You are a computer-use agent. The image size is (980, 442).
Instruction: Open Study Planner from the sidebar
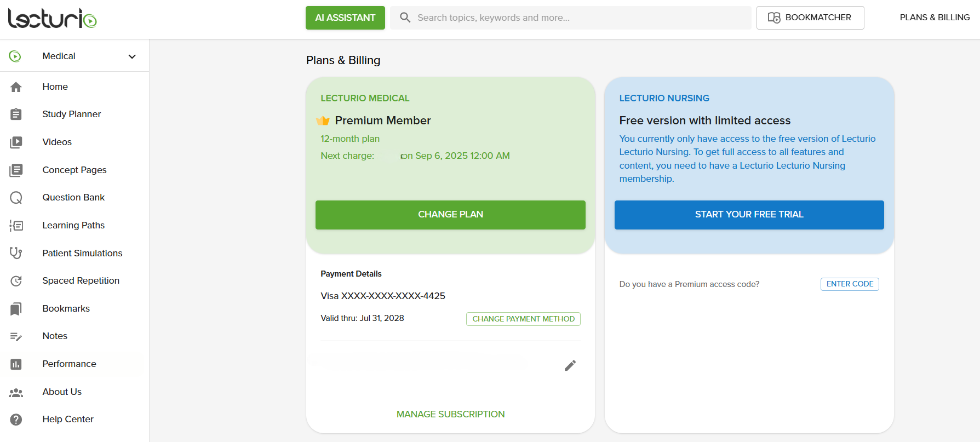click(72, 114)
